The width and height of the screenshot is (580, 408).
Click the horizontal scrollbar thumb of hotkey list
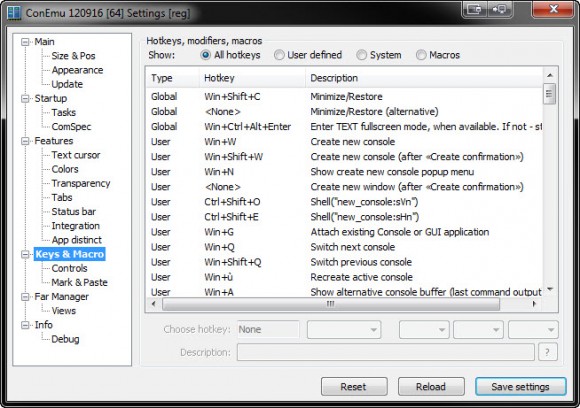click(331, 304)
